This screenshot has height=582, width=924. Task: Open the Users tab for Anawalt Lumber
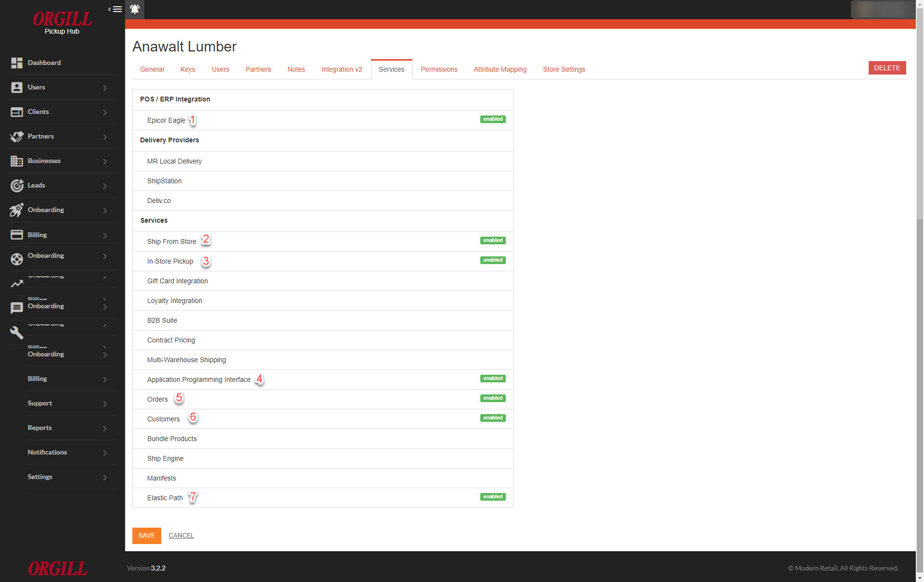pyautogui.click(x=220, y=69)
